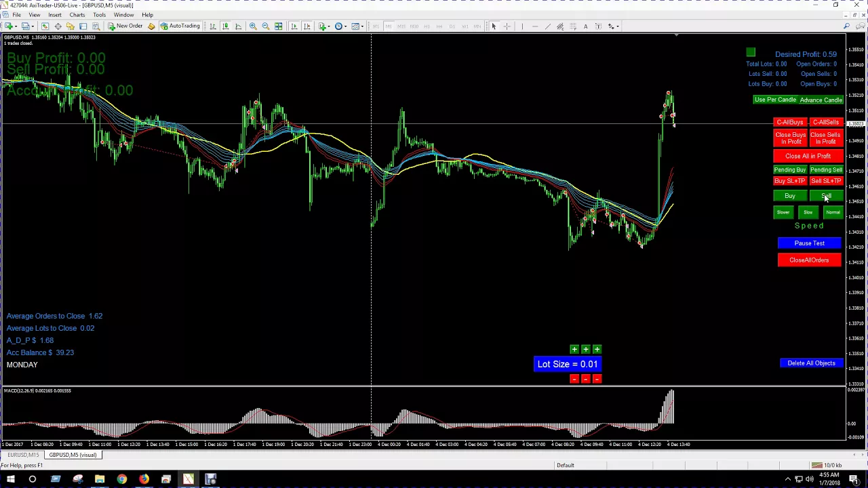Image resolution: width=868 pixels, height=488 pixels.
Task: Select the text tool A
Action: [x=586, y=26]
